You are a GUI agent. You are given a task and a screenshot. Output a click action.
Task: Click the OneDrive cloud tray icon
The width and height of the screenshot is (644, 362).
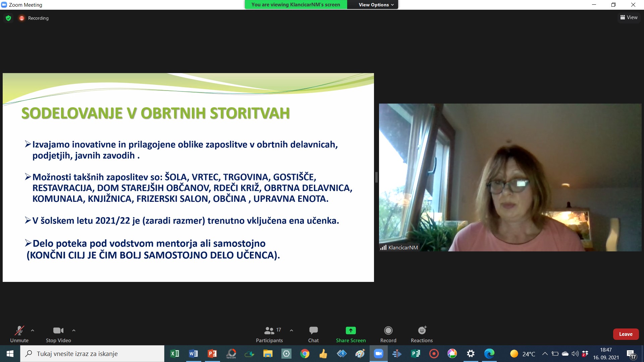(x=565, y=354)
